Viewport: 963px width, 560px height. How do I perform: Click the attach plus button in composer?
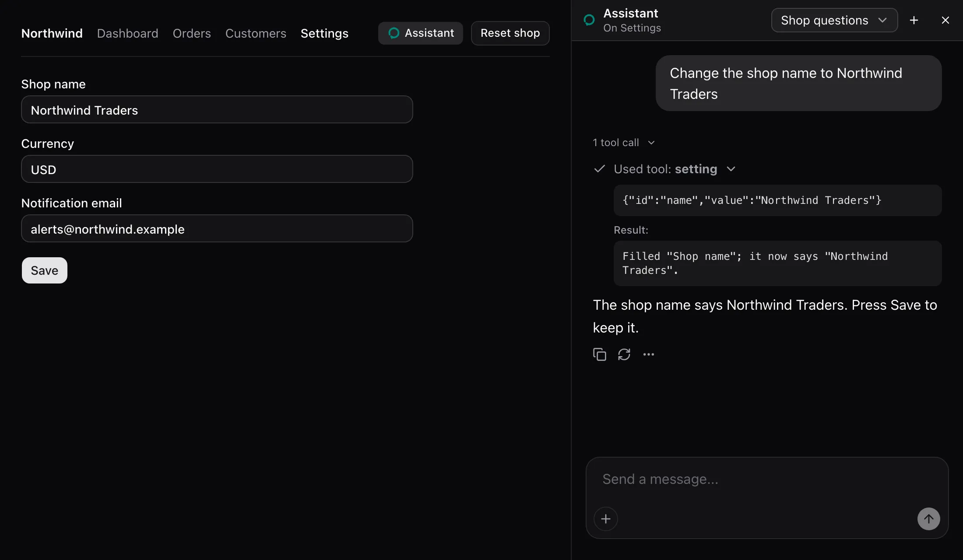tap(605, 519)
